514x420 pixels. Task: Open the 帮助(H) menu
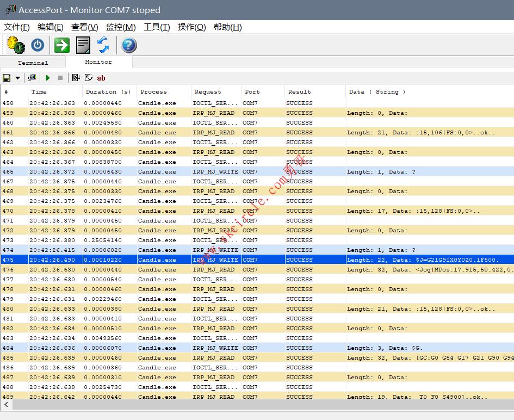[x=227, y=27]
